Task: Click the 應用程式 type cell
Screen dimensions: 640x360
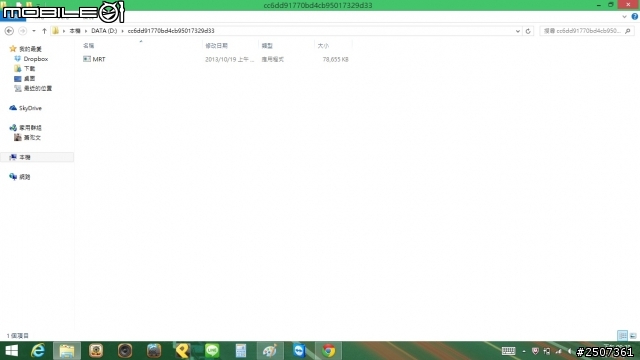Action: click(273, 60)
